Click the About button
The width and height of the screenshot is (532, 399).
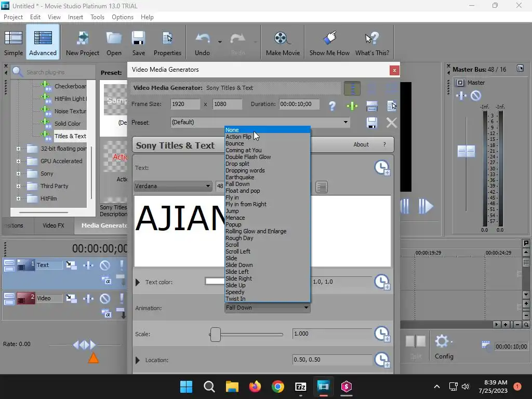click(361, 144)
